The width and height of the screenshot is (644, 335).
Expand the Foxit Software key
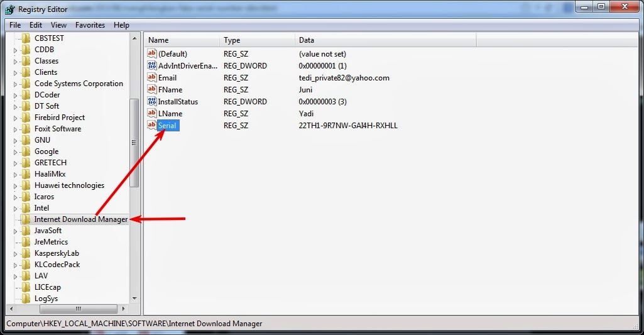[15, 129]
